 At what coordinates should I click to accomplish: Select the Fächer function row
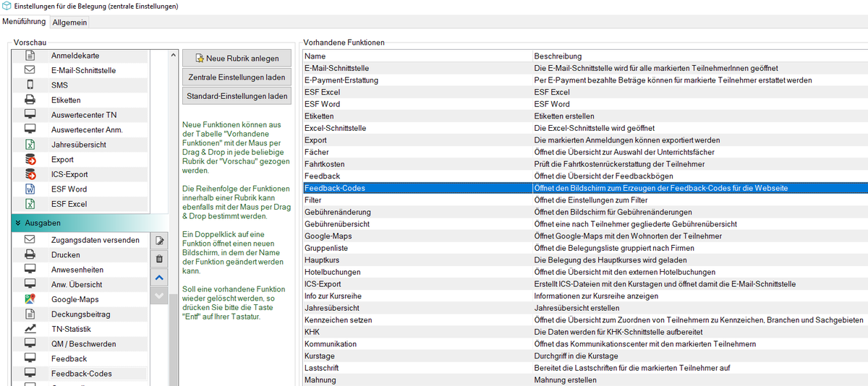coord(584,152)
